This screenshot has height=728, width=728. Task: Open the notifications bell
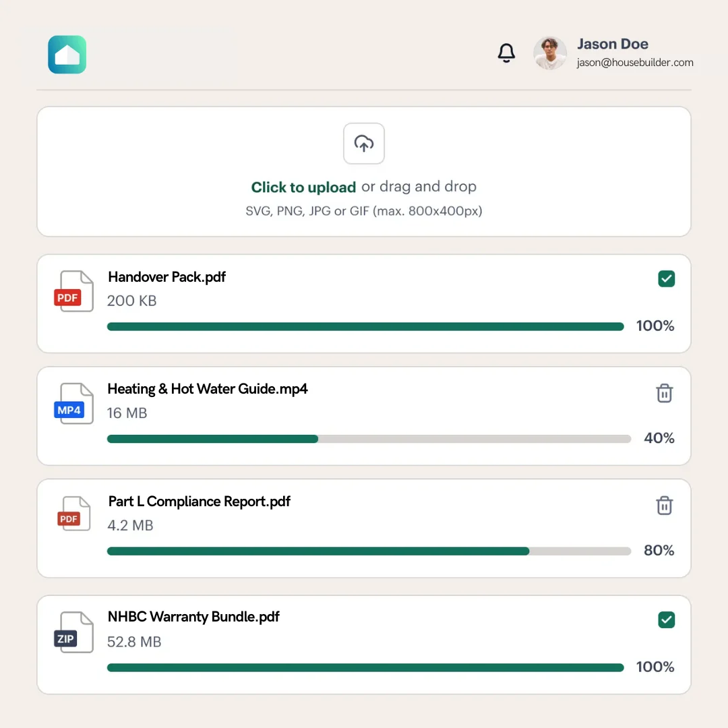tap(506, 53)
